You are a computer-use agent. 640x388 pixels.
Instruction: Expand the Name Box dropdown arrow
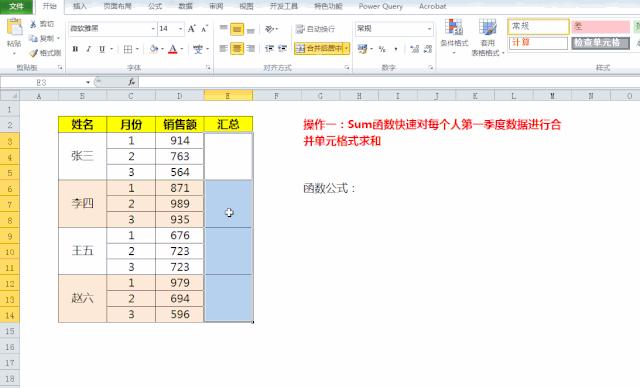click(88, 82)
